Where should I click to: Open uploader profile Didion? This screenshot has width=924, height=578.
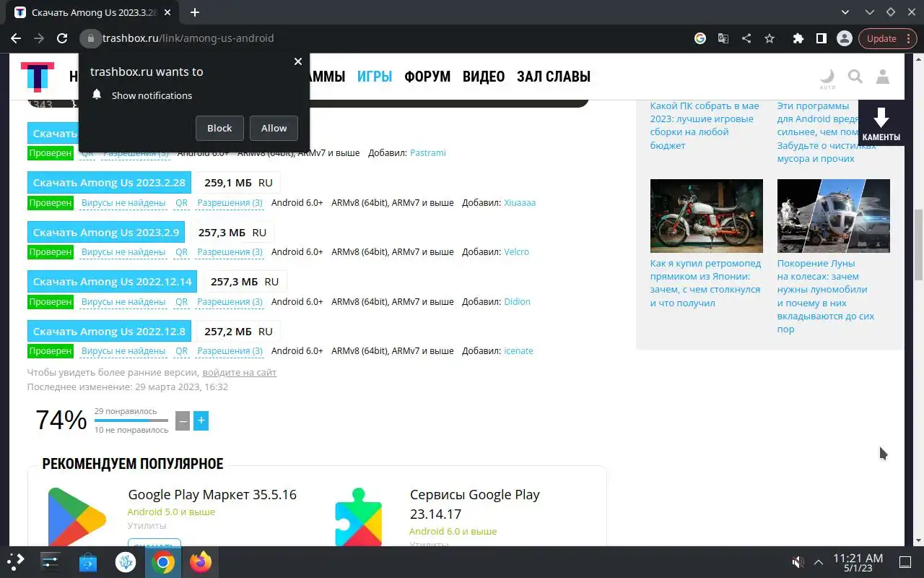click(x=517, y=301)
